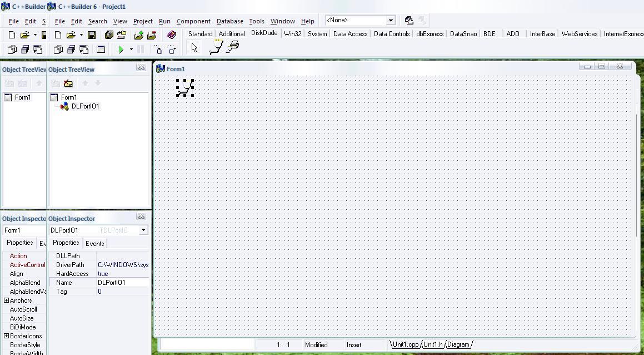The width and height of the screenshot is (644, 355).
Task: Click the Set debug desktop icon
Action: pos(422,20)
